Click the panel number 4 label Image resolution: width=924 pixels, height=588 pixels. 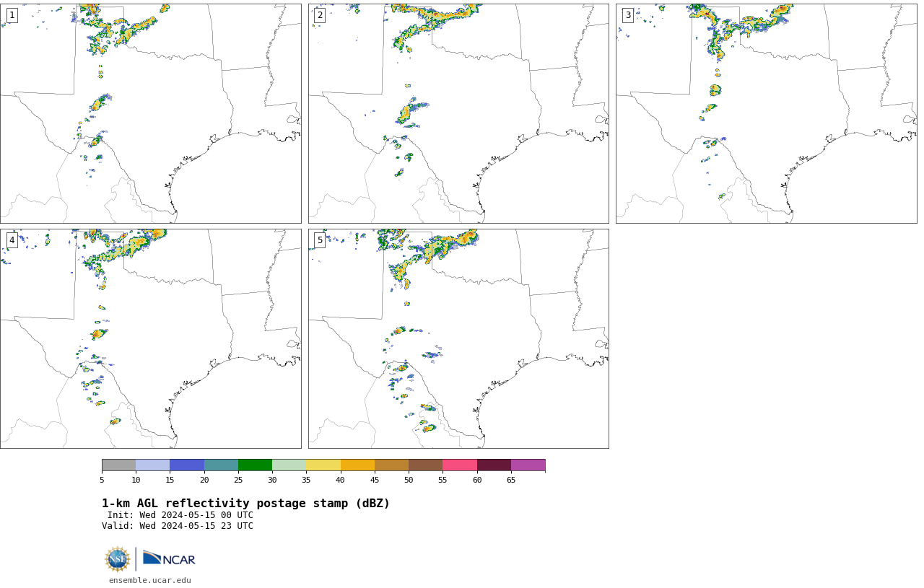tap(12, 240)
